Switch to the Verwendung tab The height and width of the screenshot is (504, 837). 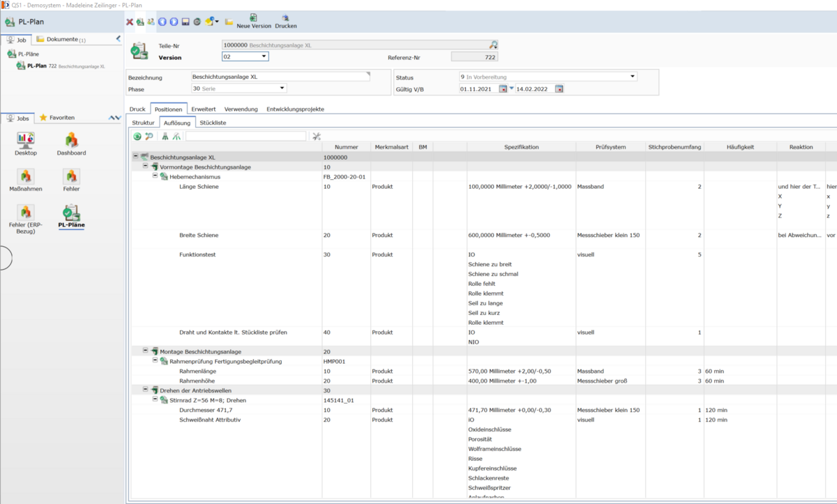[x=241, y=109]
